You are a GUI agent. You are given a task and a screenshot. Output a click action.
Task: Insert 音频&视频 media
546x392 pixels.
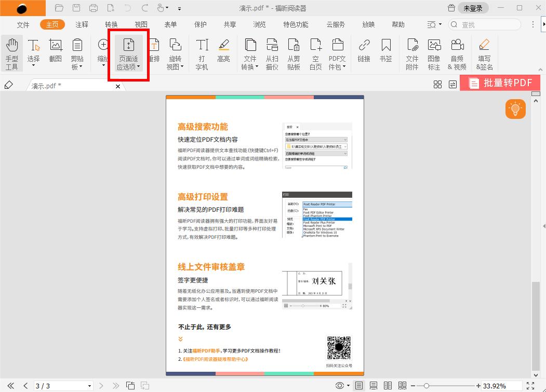click(458, 53)
